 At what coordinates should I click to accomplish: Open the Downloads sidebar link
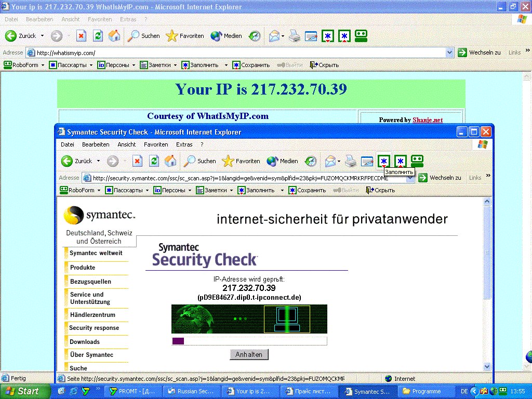(85, 342)
